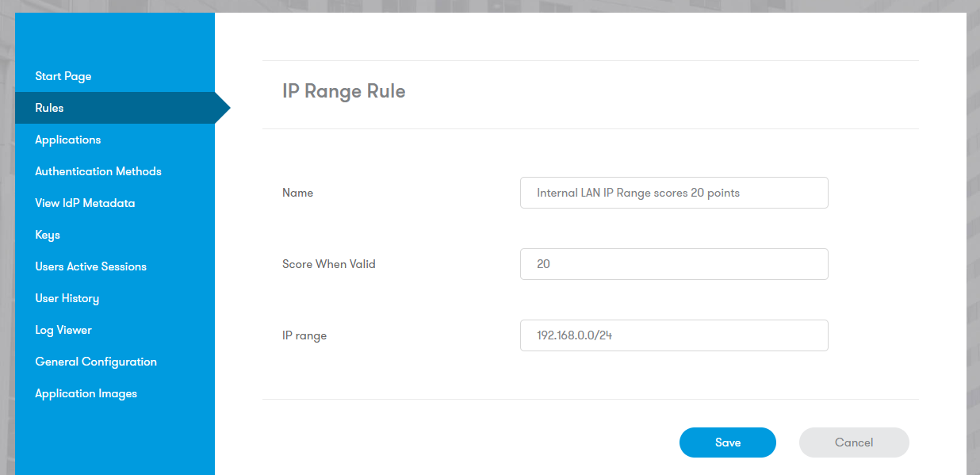This screenshot has height=475, width=980.
Task: View the IdP Metadata
Action: 85,203
